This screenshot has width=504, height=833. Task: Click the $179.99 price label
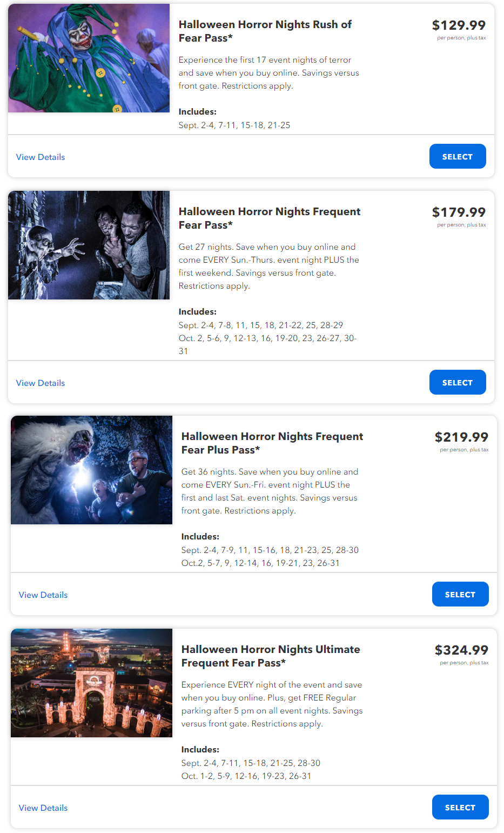point(459,212)
